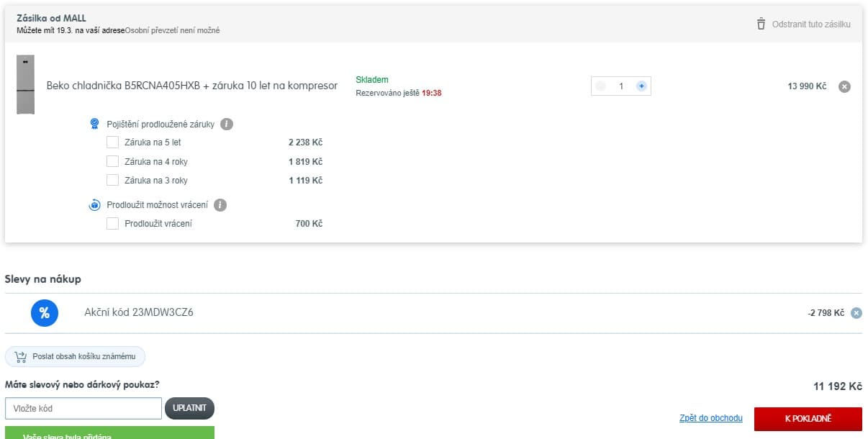Click the Pojištění prodloužené záruky heading

(161, 124)
